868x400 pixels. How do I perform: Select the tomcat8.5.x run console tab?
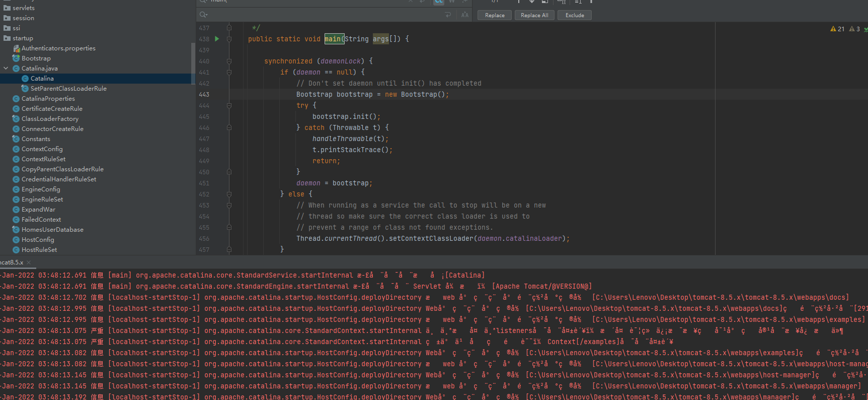12,262
